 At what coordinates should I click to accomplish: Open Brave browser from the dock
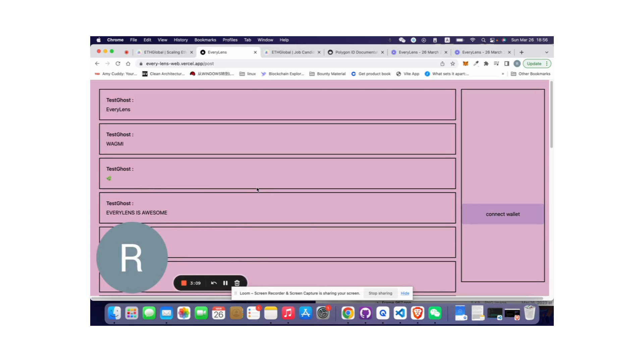(418, 313)
